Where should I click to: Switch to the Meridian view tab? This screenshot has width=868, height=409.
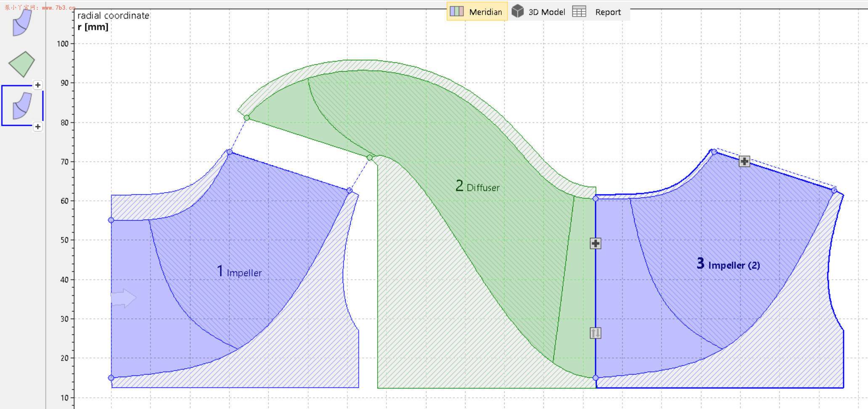coord(476,12)
